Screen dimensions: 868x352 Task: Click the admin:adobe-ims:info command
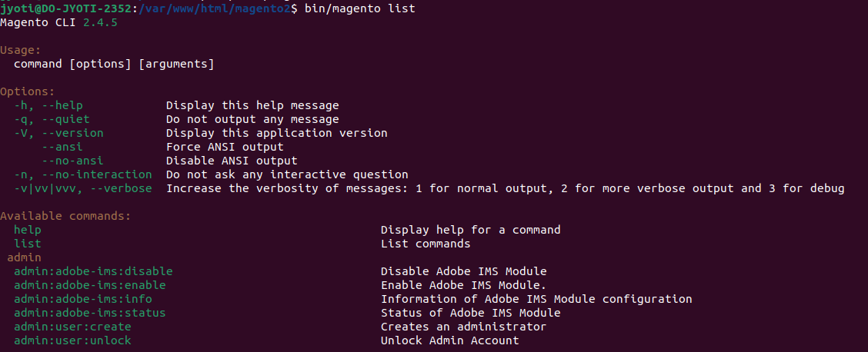82,299
